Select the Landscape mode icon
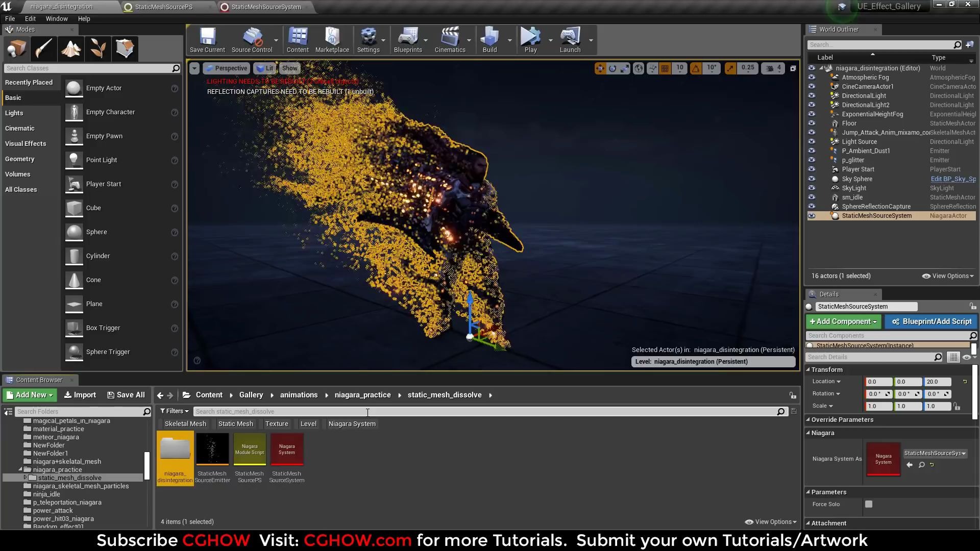The height and width of the screenshot is (551, 980). click(x=71, y=48)
